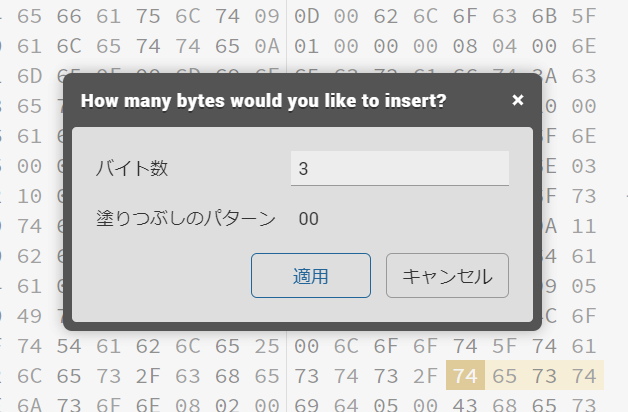The image size is (628, 412).
Task: Select hex byte 6A in bottom row
Action: (x=29, y=404)
